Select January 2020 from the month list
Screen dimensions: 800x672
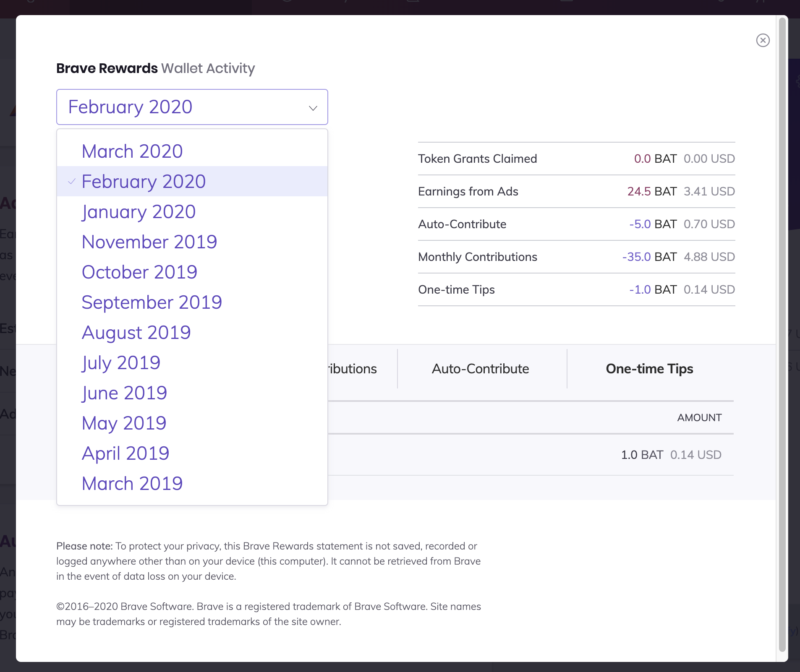tap(139, 212)
